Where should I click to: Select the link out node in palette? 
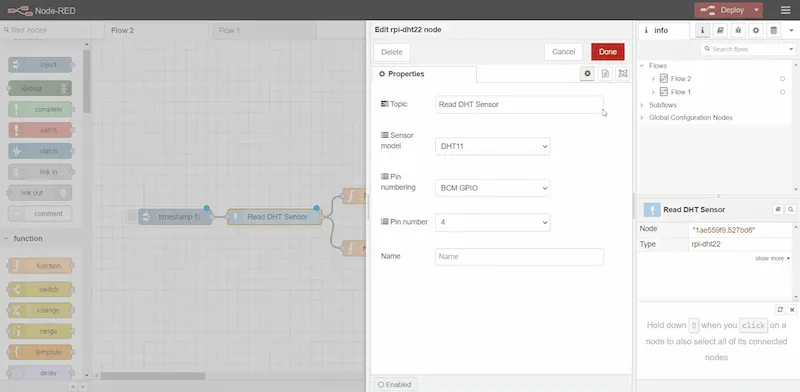pos(40,193)
